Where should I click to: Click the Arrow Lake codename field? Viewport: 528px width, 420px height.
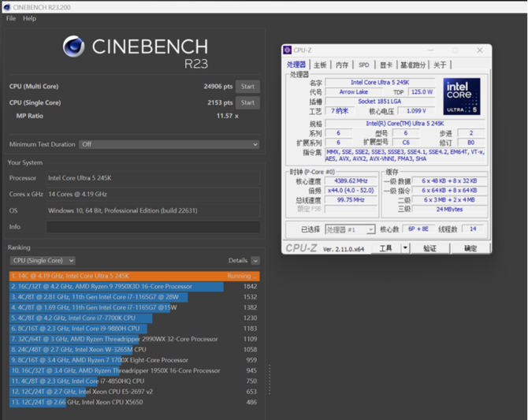(x=354, y=92)
